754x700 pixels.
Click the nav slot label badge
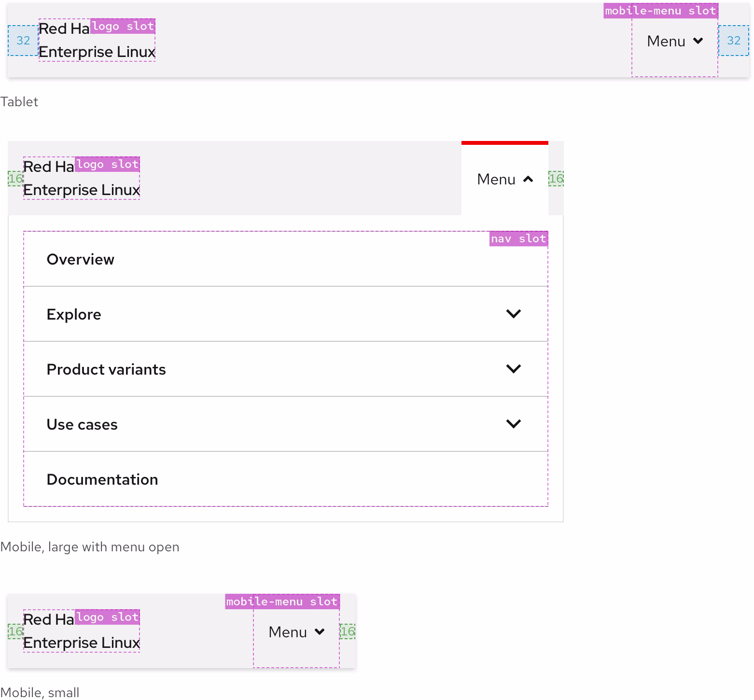pos(518,238)
